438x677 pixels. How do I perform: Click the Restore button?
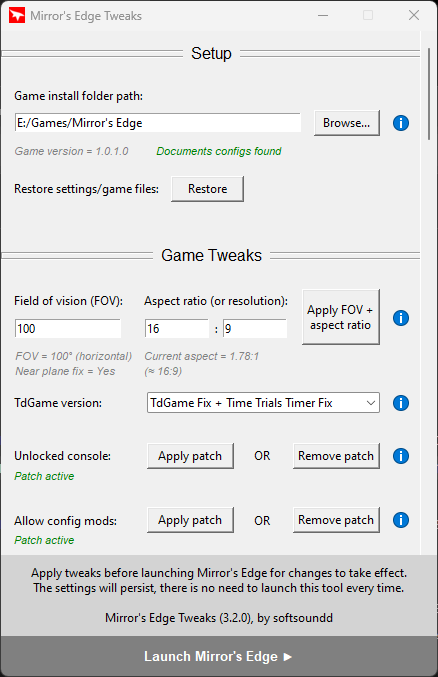207,189
